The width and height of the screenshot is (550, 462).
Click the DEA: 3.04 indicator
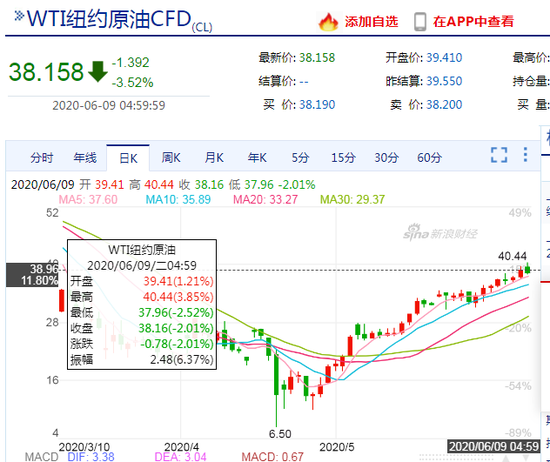(x=180, y=457)
